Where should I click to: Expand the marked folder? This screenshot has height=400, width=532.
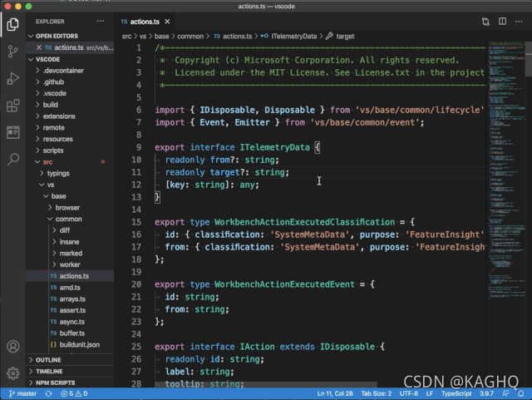click(x=70, y=254)
